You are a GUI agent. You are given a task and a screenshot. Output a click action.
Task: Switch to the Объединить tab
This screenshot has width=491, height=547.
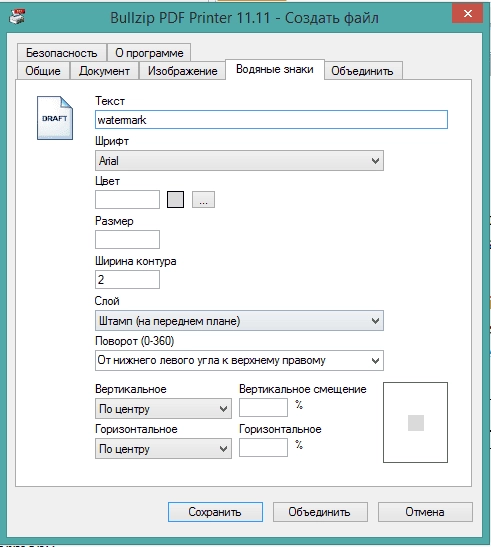(x=362, y=71)
